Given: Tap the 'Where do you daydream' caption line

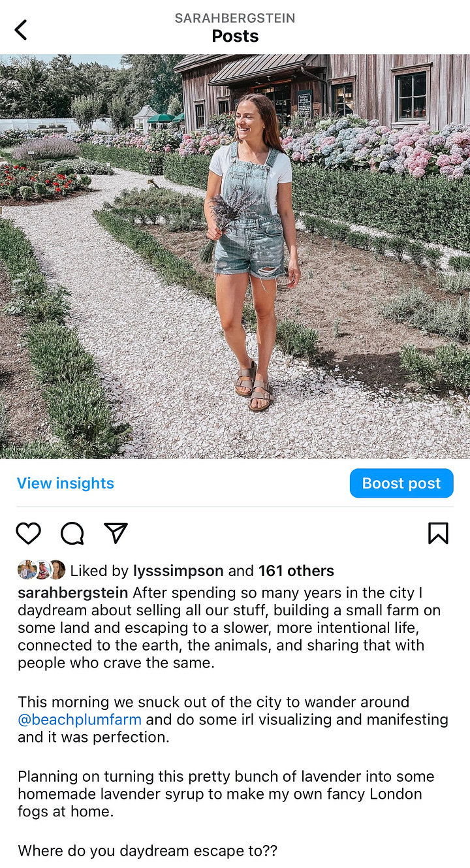Looking at the screenshot, I should pyautogui.click(x=148, y=851).
